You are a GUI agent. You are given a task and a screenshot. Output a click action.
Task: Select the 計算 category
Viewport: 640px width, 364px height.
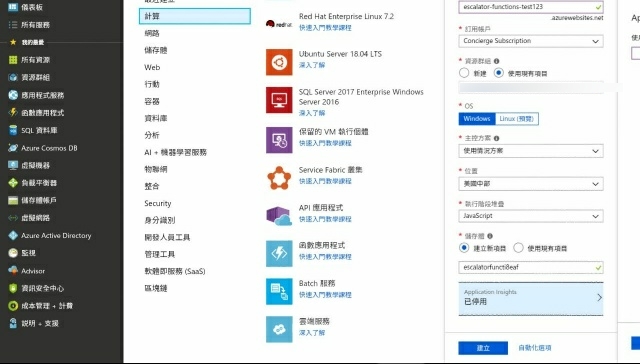[x=195, y=16]
